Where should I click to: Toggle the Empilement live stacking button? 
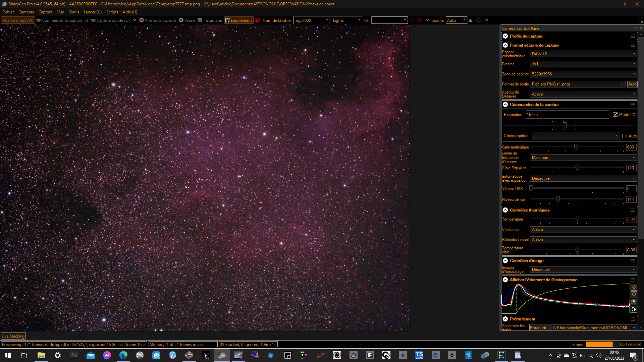tap(238, 20)
